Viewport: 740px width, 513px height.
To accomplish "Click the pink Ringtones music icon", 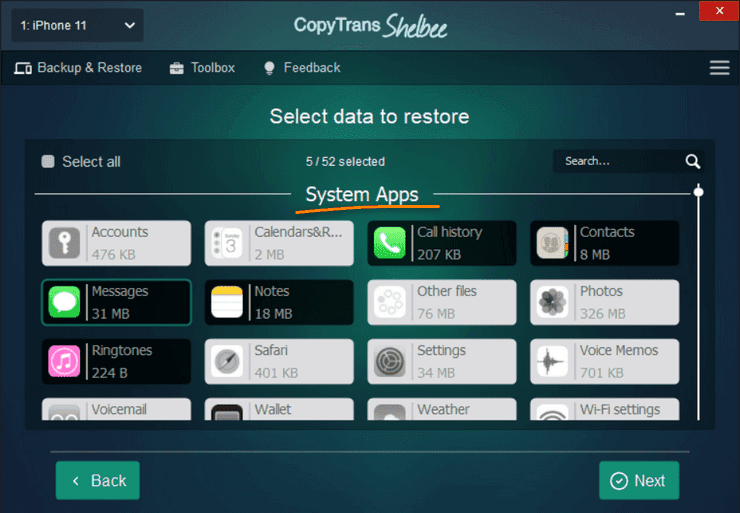I will point(64,361).
